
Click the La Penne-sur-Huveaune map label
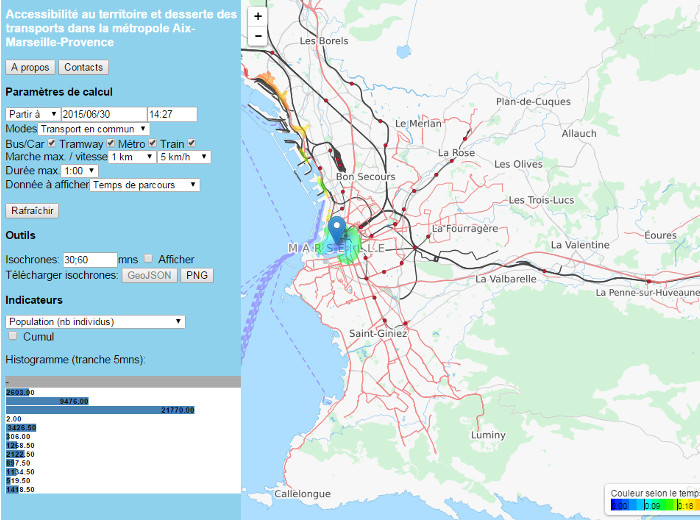coord(647,293)
